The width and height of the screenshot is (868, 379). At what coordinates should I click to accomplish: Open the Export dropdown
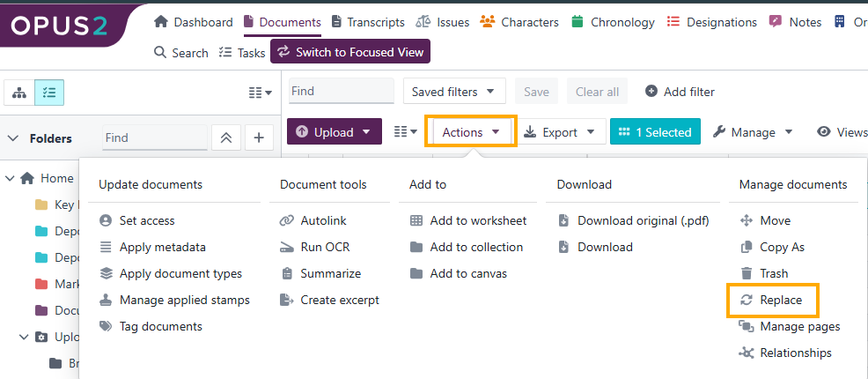(x=560, y=132)
